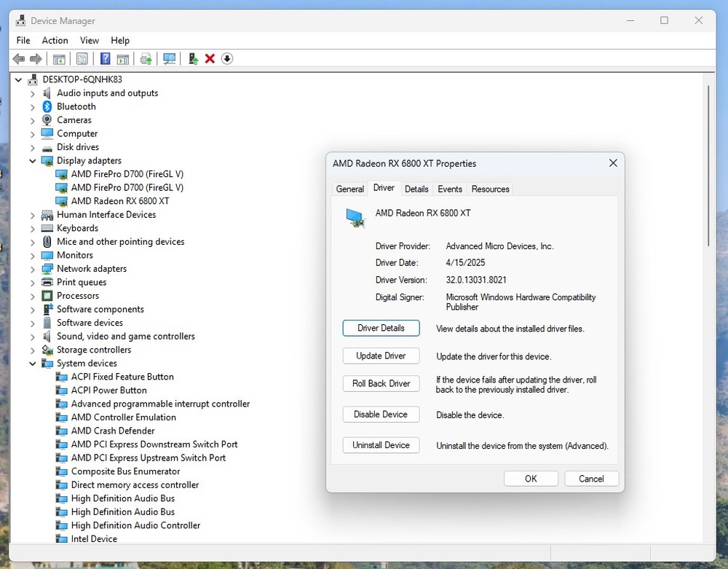
Task: Click the display adapter icon in Properties dialog
Action: tap(355, 219)
